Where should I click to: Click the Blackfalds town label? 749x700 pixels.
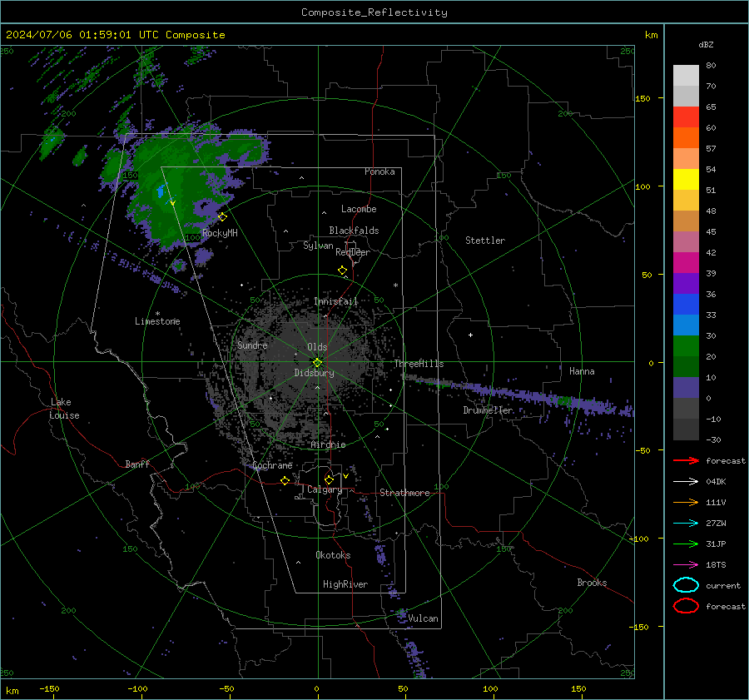pyautogui.click(x=354, y=231)
